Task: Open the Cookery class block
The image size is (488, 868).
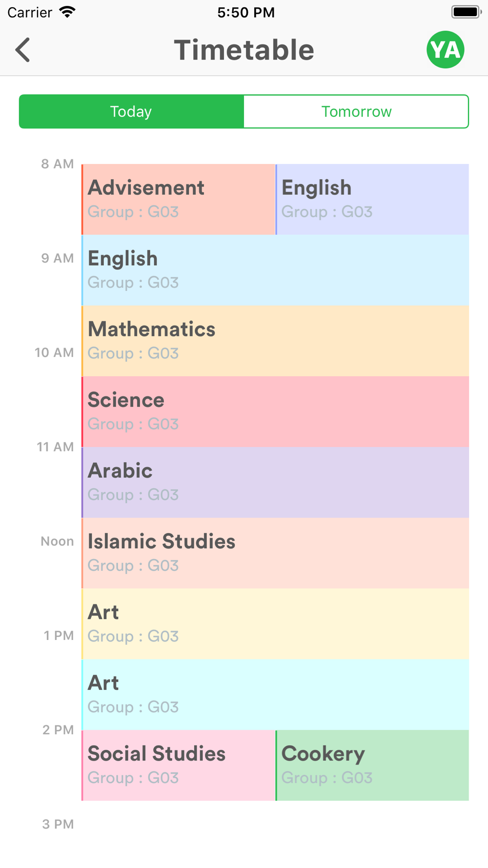Action: click(372, 765)
